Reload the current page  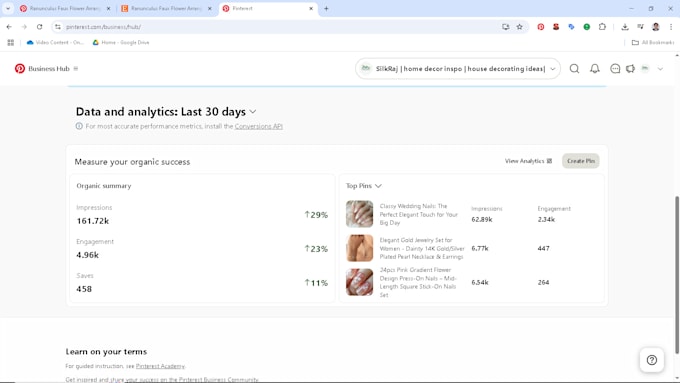coord(39,27)
